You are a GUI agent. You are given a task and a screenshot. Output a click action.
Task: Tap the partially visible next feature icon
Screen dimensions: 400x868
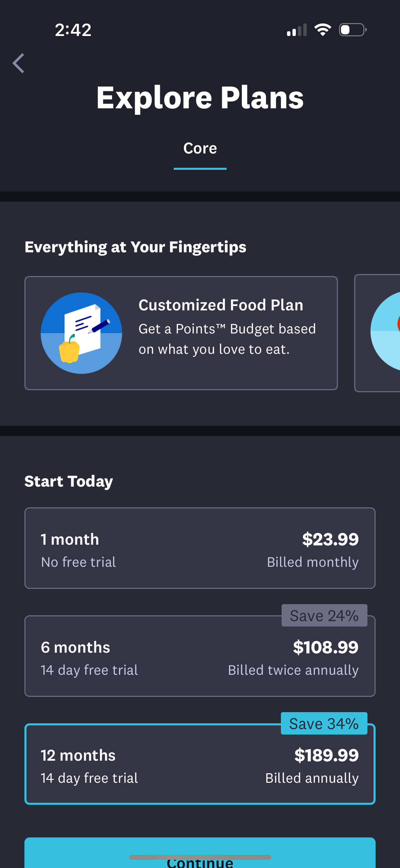(x=386, y=331)
